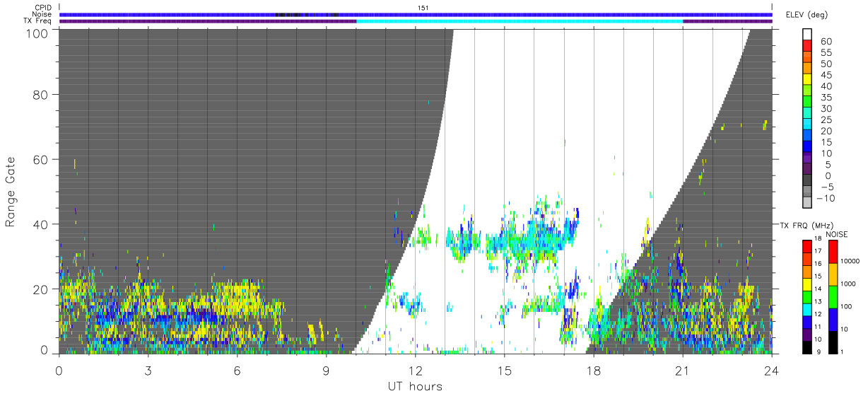Click the yellow 14–15 MHz frequency swatch
Image resolution: width=868 pixels, height=401 pixels.
[x=807, y=284]
